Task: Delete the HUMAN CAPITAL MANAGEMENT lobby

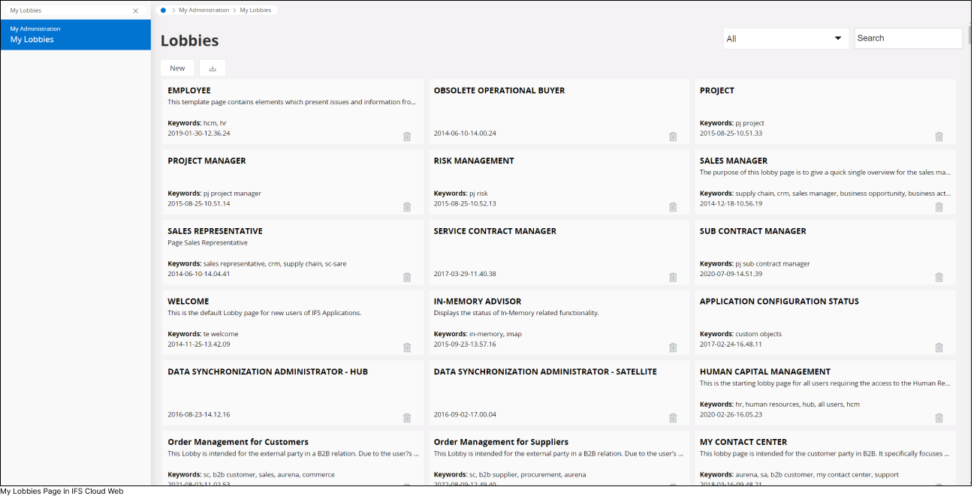Action: point(939,418)
